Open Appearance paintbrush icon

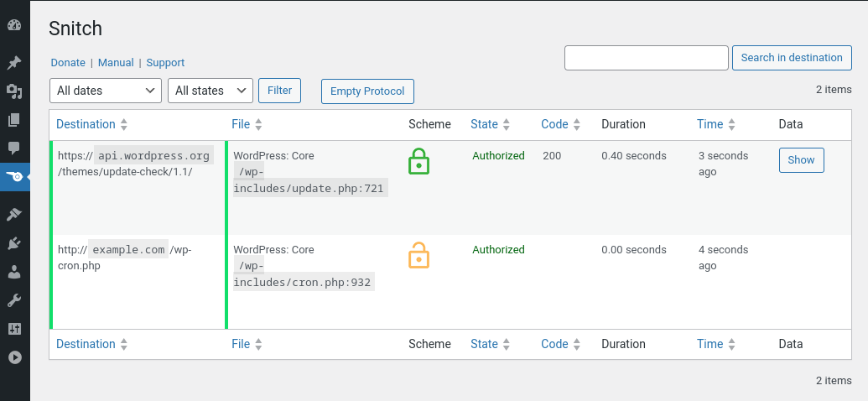[14, 215]
